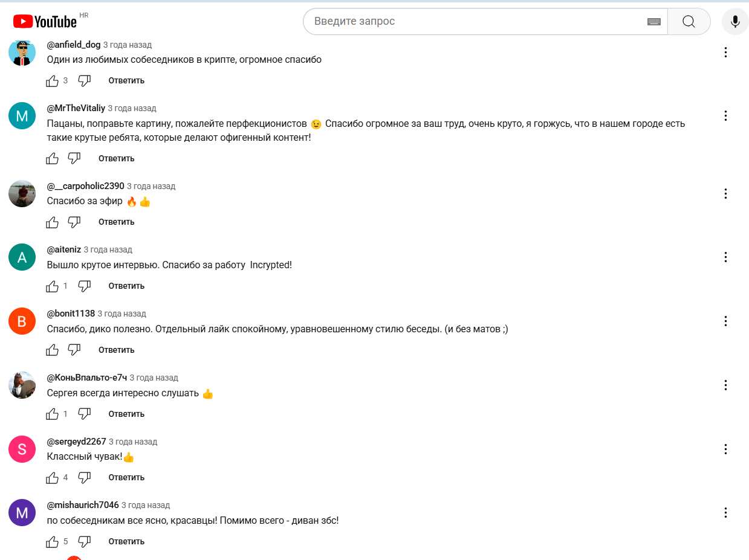The width and height of the screenshot is (749, 560).
Task: Open three-dot menu on @mishaurich7046 comment
Action: pyautogui.click(x=725, y=512)
